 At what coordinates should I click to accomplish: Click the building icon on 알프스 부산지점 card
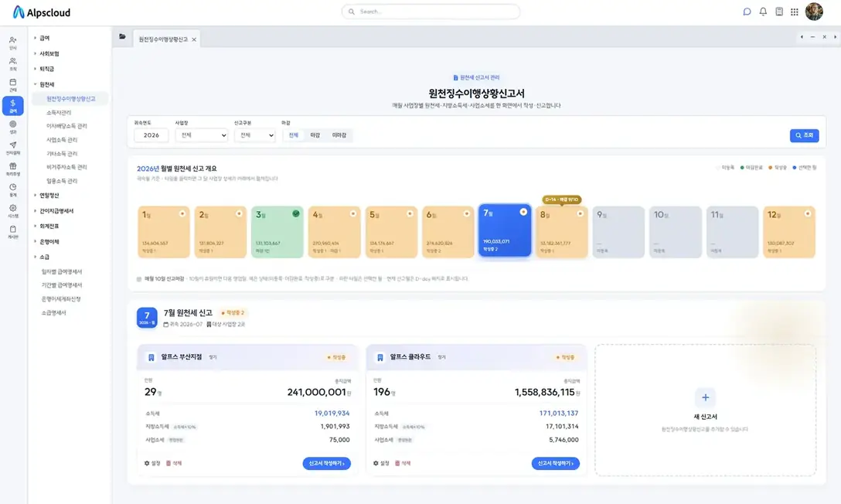coord(152,357)
